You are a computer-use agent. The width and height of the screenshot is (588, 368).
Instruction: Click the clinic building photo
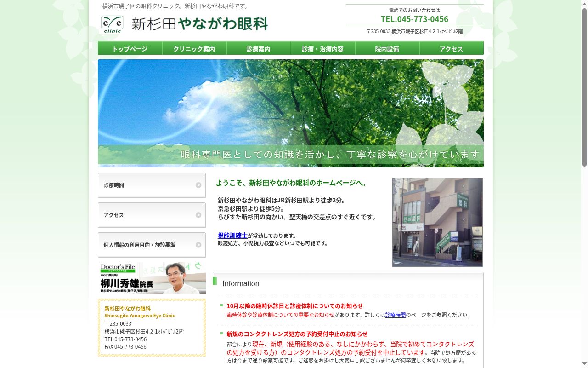(x=437, y=222)
